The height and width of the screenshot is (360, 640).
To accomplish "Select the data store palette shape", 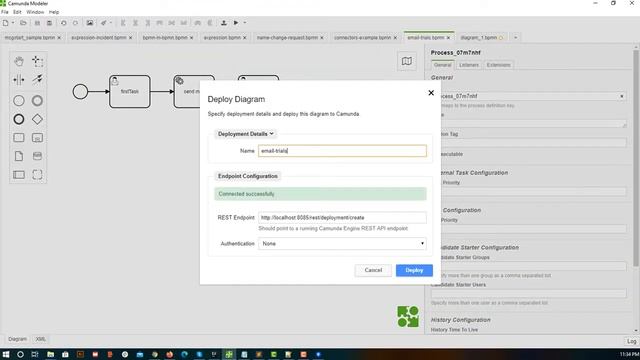I will [x=37, y=156].
